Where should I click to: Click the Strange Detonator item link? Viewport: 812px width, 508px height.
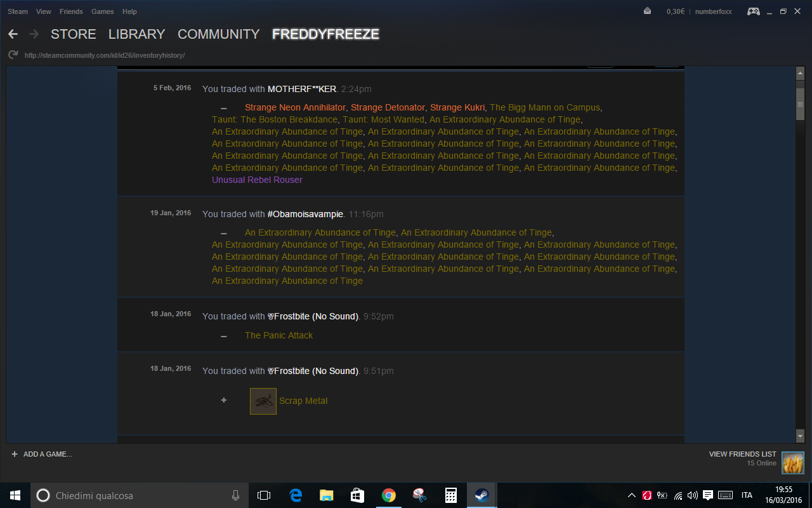coord(388,107)
